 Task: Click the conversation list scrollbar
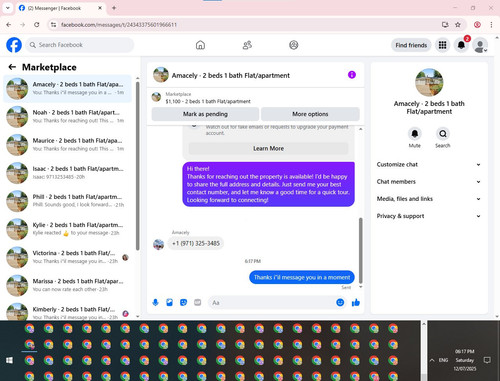tap(138, 166)
